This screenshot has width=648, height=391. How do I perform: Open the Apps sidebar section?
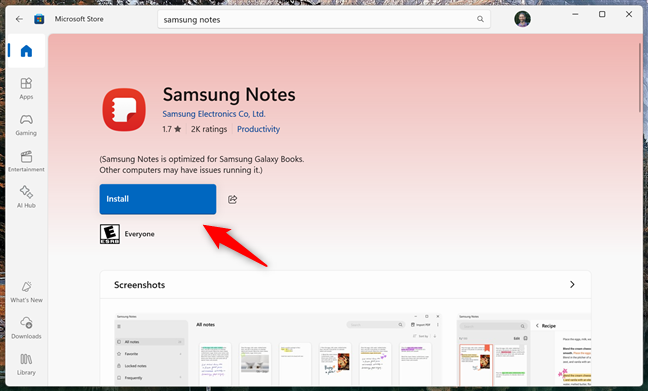[x=26, y=88]
